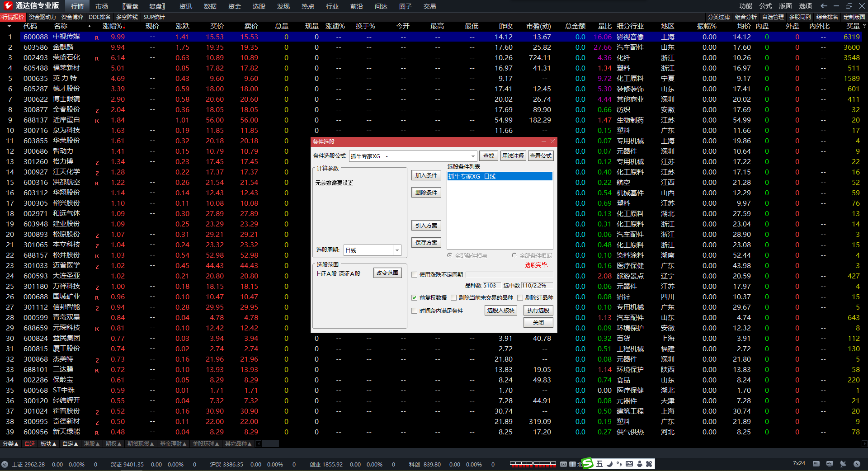868x471 pixels.
Task: Open the status bar keyboard icon beside 7x24
Action: pyautogui.click(x=816, y=464)
